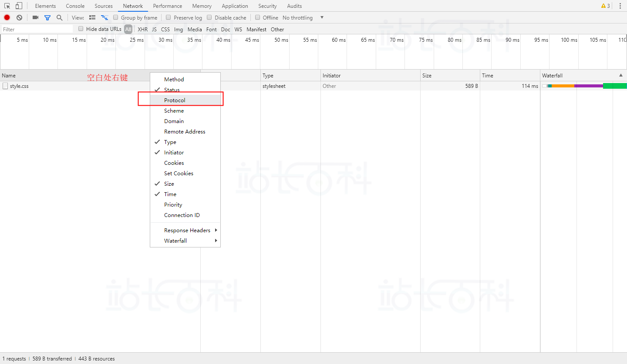Screen dimensions: 627x364
Task: Uncheck Initiator in the column menu
Action: click(185, 153)
